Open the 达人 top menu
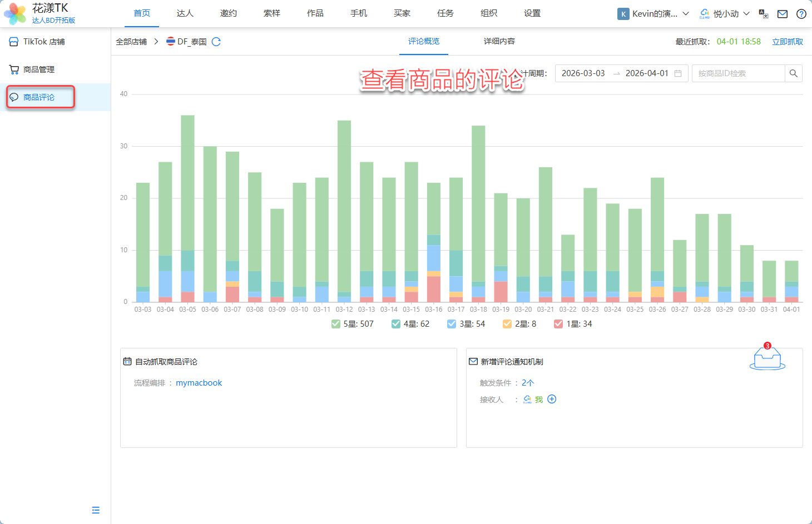This screenshot has height=524, width=812. 185,13
